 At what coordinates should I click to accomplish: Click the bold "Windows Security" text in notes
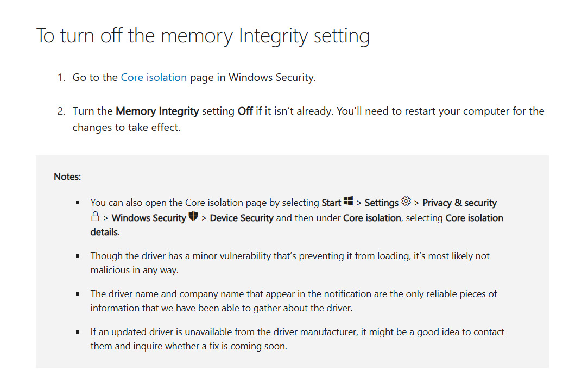pos(149,218)
